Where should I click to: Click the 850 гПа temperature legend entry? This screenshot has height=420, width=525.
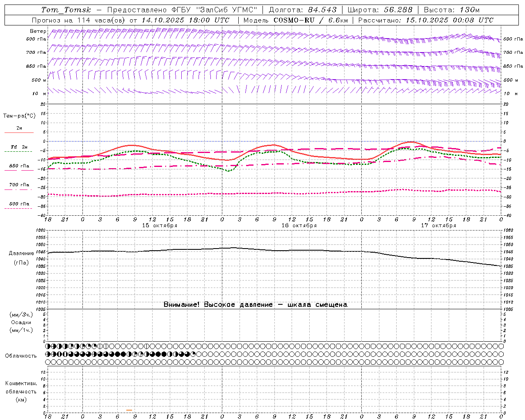tap(19, 166)
